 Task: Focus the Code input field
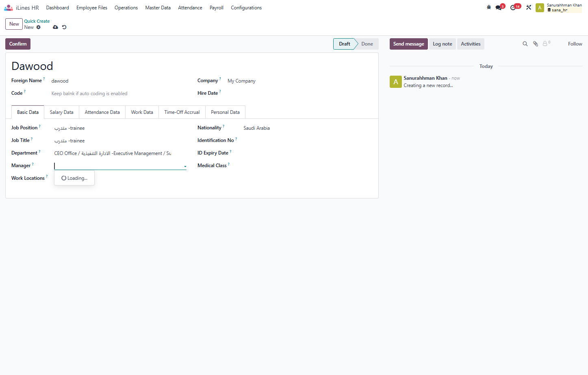coord(119,94)
